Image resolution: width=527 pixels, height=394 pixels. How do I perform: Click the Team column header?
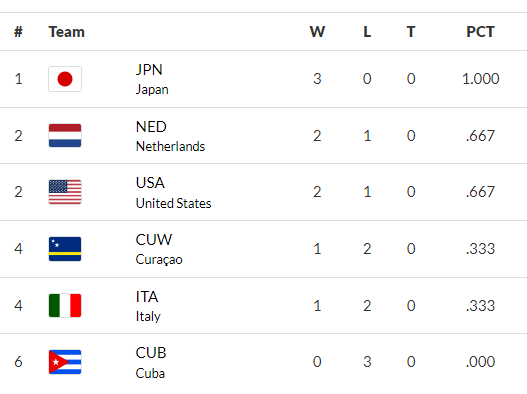click(67, 32)
